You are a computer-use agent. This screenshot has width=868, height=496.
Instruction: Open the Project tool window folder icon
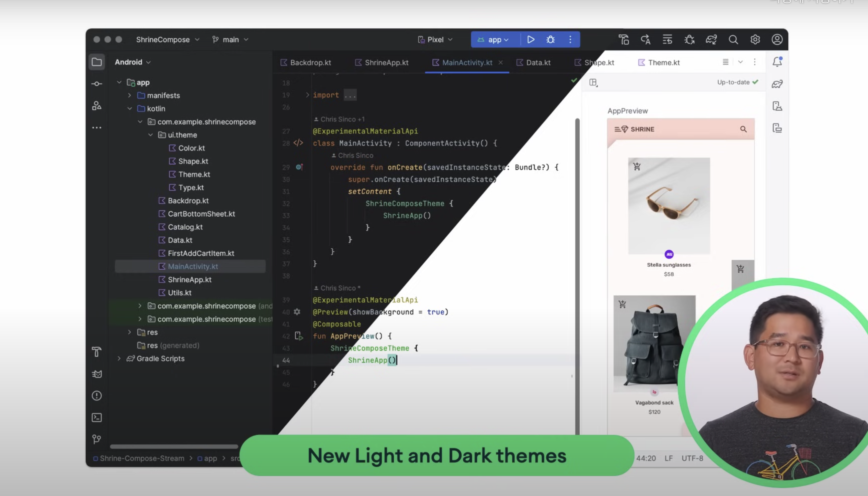click(x=97, y=62)
